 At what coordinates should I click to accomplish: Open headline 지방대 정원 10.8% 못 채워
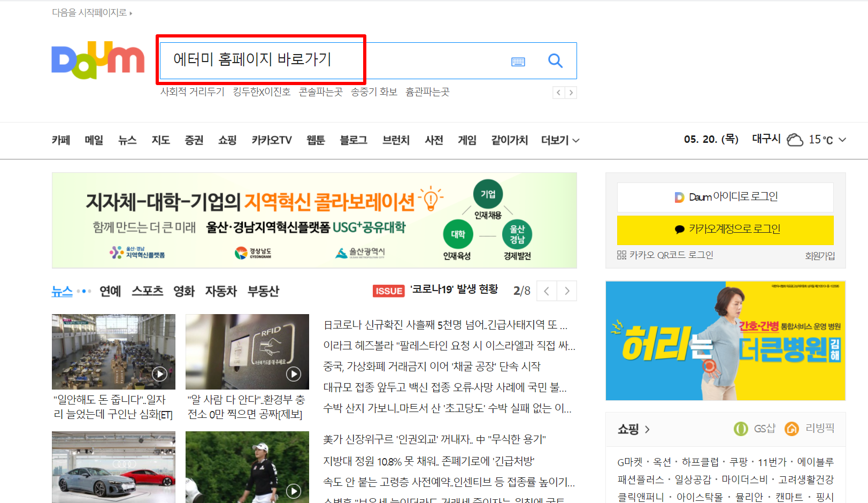[429, 461]
